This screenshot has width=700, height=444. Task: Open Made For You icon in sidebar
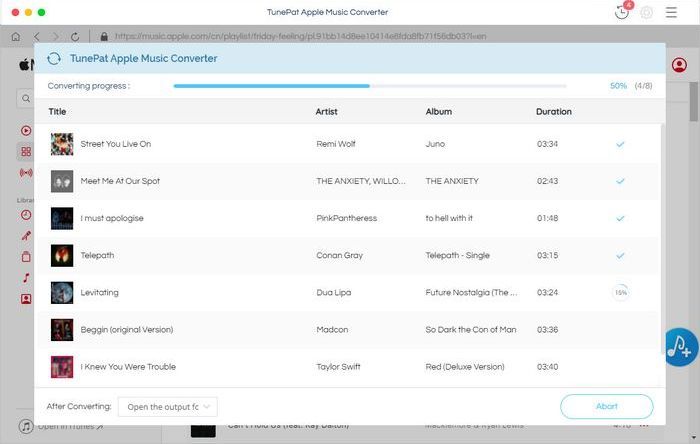click(x=26, y=299)
